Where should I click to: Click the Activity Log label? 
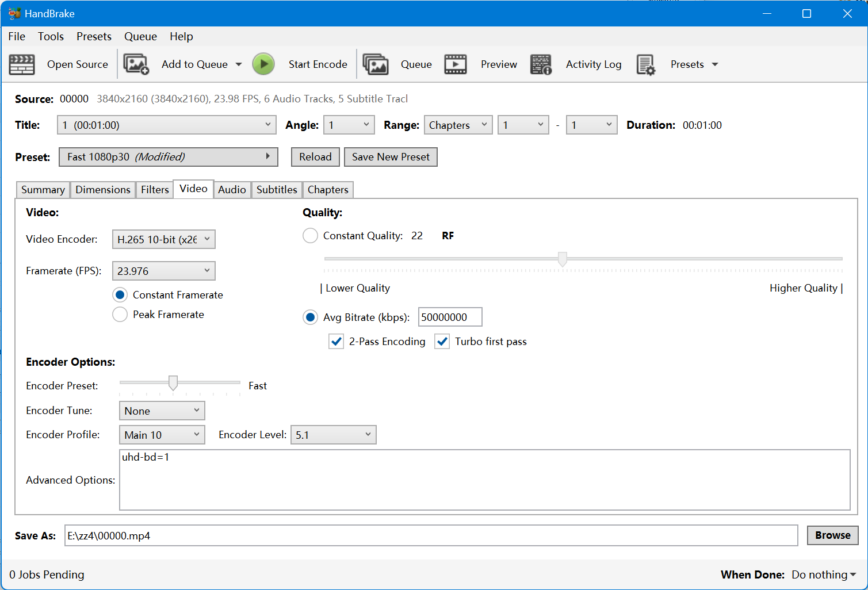[x=594, y=64]
